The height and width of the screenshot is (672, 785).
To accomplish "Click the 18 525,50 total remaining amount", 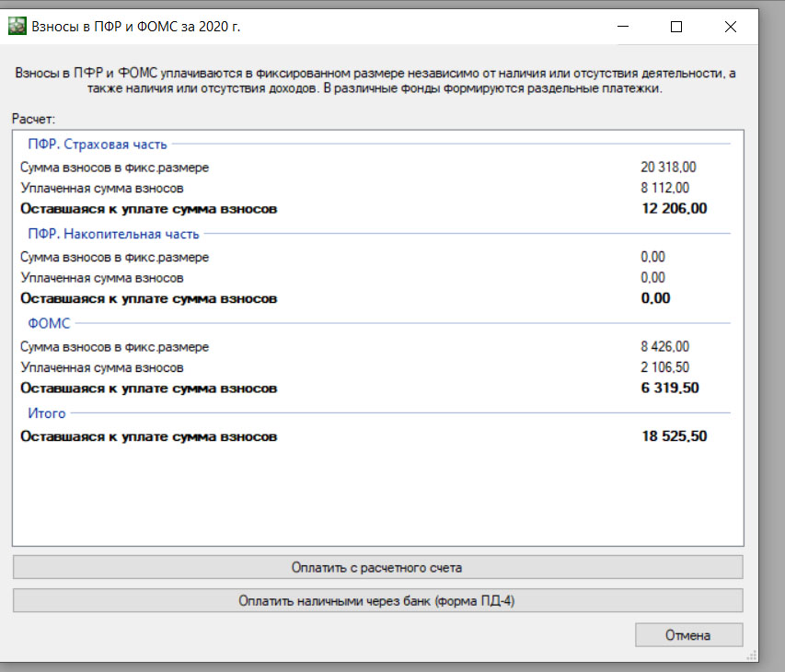I will [x=675, y=436].
